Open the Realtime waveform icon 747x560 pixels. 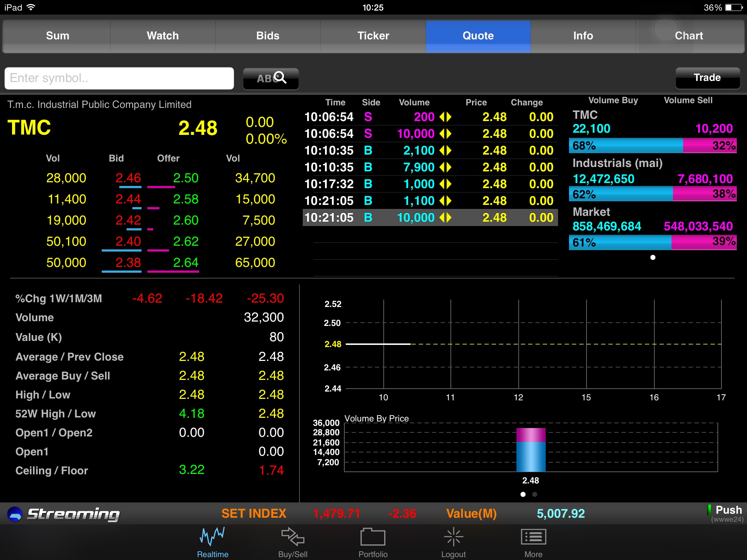pyautogui.click(x=213, y=537)
